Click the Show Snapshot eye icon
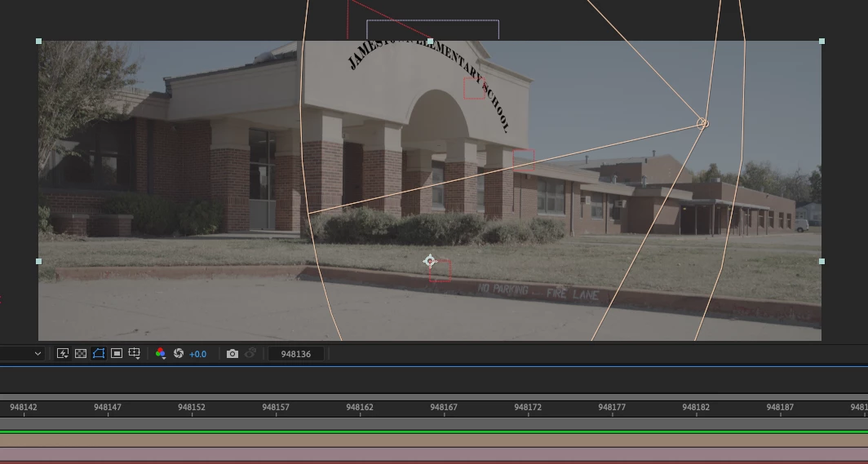868x464 pixels. point(250,353)
